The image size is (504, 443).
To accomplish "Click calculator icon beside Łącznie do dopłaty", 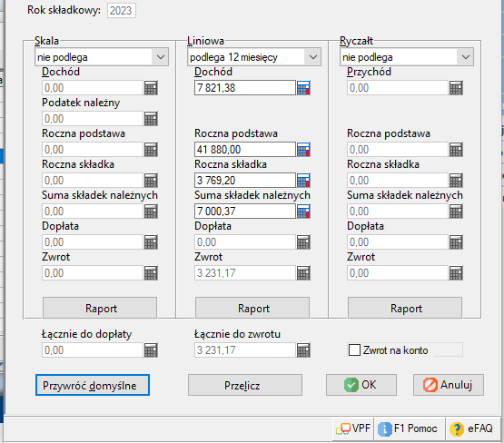I will 151,350.
